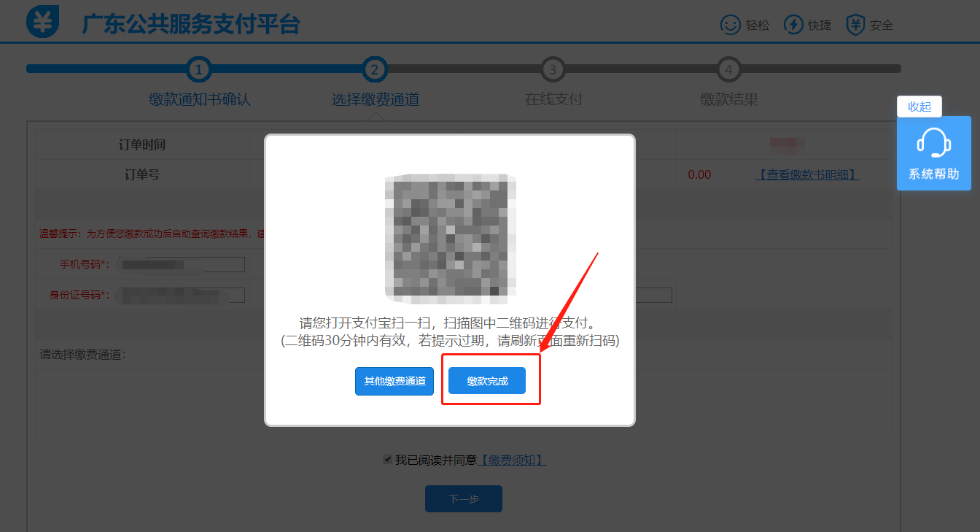The image size is (980, 532).
Task: Click the 下一步 button
Action: (464, 499)
